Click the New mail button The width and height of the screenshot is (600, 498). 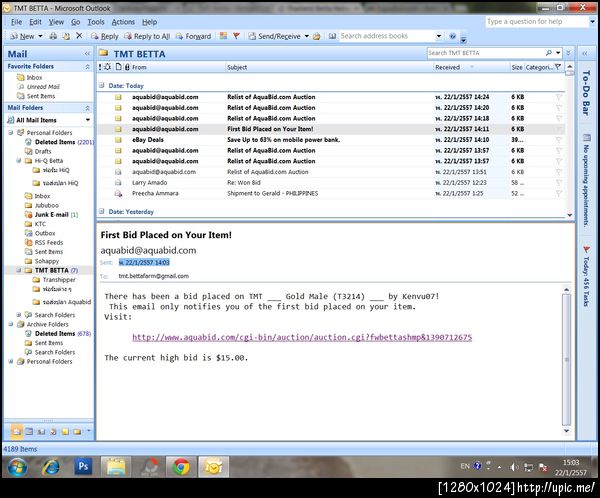coord(23,36)
